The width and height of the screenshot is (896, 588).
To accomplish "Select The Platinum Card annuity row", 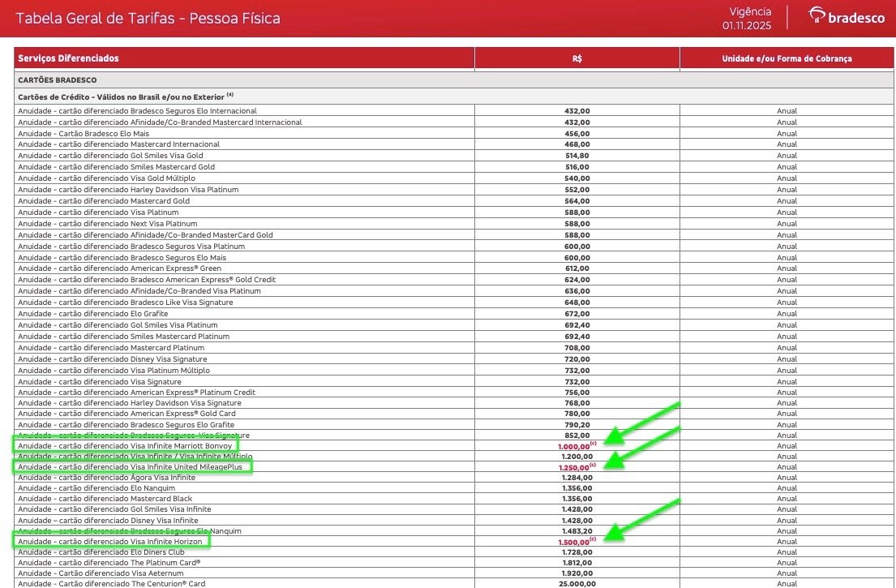I will point(109,563).
